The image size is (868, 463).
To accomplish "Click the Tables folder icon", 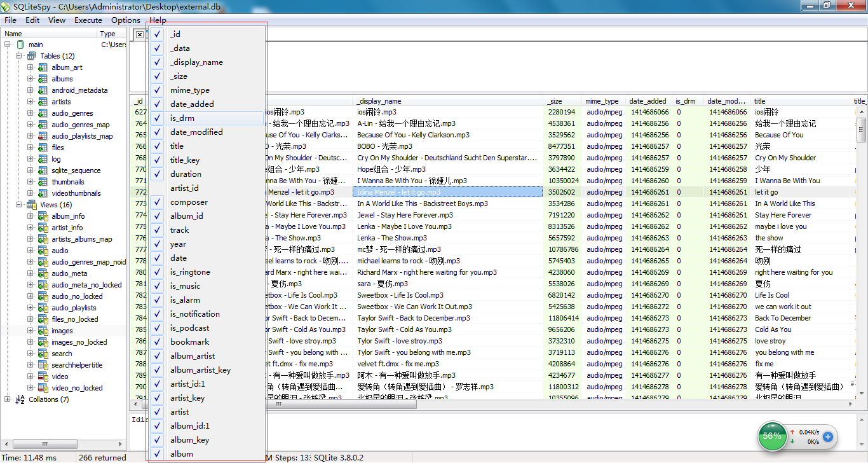I will click(31, 56).
